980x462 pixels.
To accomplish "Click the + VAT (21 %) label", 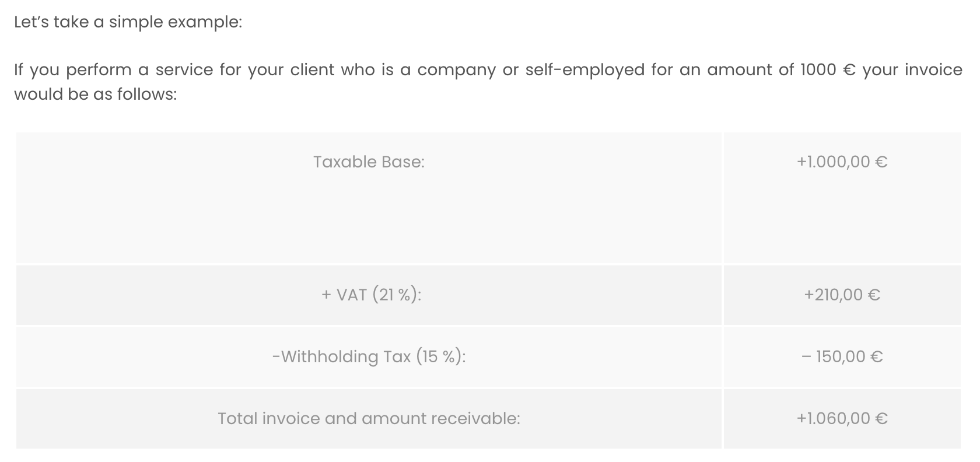I will point(371,295).
